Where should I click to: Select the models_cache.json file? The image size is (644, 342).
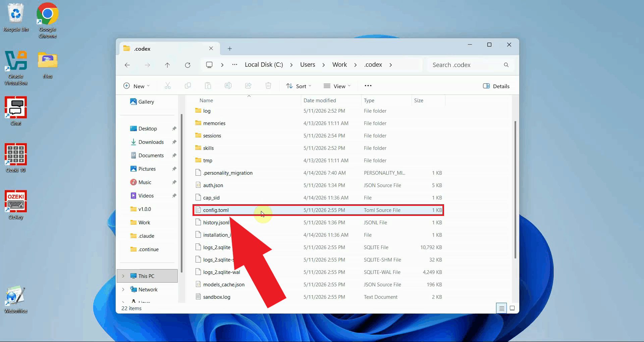coord(318,284)
